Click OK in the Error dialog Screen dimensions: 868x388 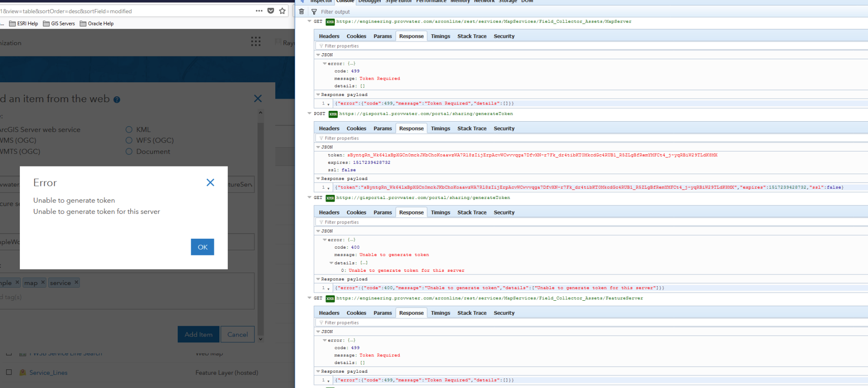tap(203, 247)
